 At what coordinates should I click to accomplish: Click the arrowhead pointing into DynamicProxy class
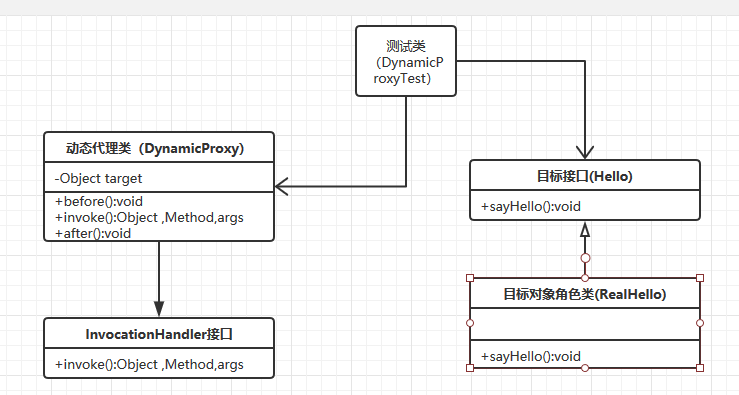281,186
